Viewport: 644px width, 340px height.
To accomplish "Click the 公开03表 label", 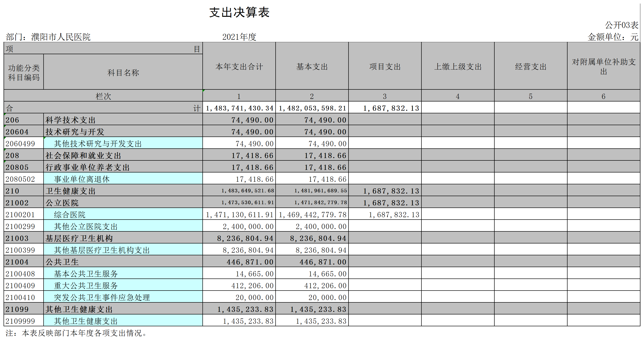I will 621,25.
